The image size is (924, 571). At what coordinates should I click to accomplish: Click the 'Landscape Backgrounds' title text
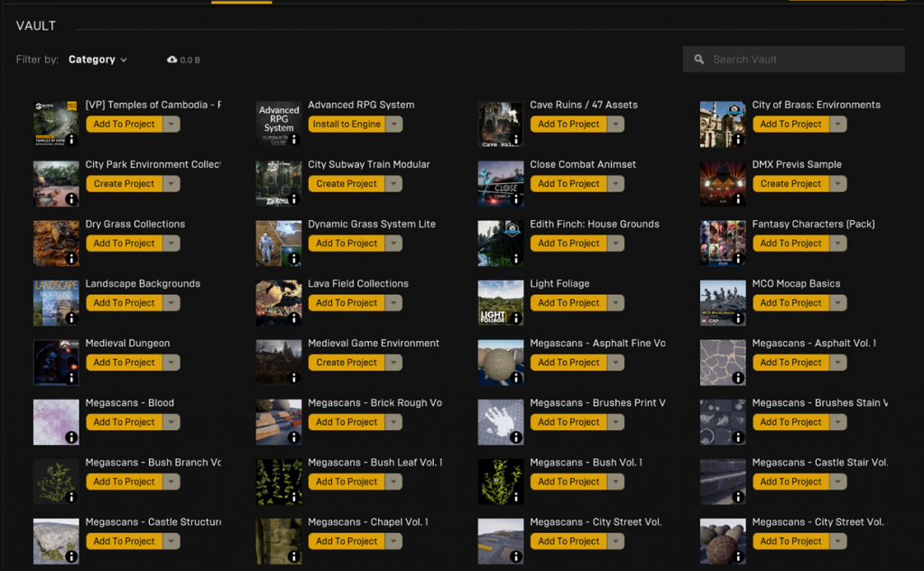pos(143,283)
